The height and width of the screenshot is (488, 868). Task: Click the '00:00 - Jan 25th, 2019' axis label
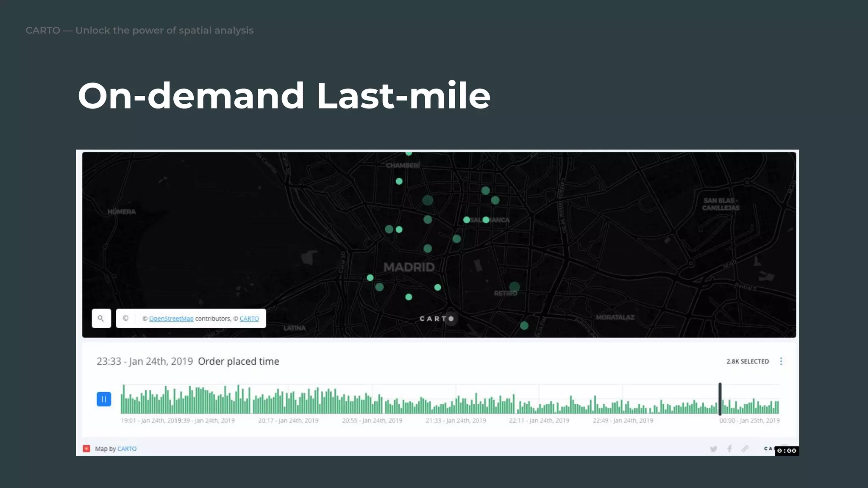749,421
